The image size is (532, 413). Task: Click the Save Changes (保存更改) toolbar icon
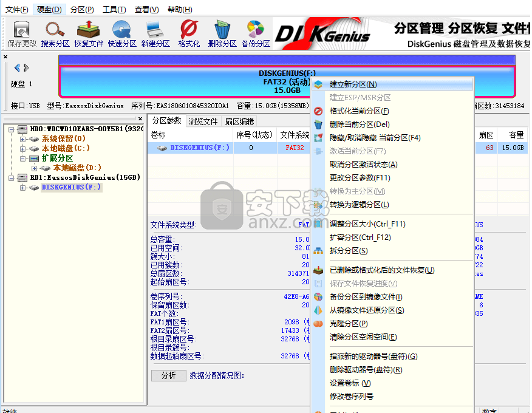point(22,34)
